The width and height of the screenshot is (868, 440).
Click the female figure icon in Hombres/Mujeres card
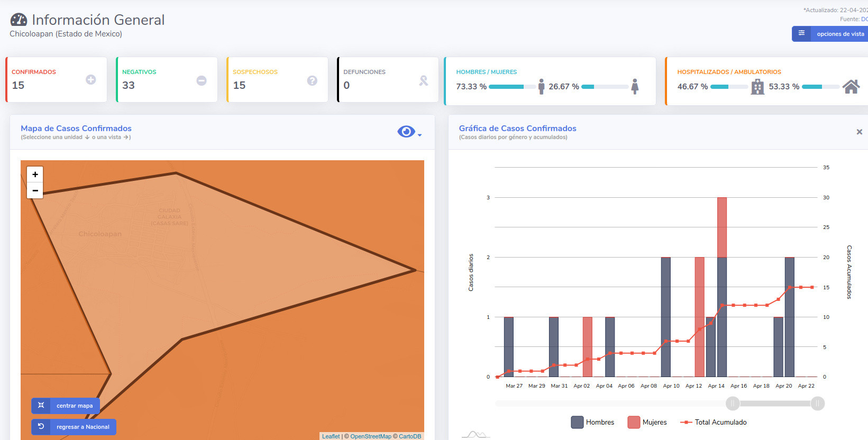[635, 86]
